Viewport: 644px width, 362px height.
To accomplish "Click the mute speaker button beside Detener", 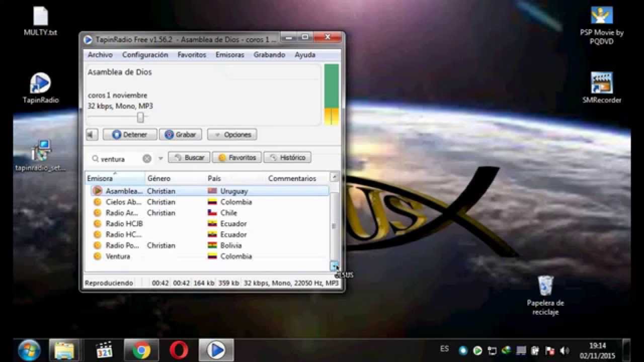I will [x=92, y=135].
